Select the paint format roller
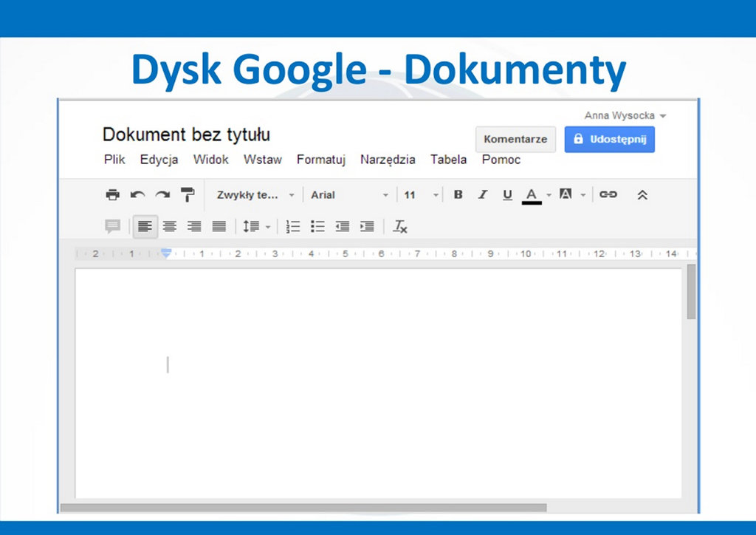 pyautogui.click(x=187, y=195)
